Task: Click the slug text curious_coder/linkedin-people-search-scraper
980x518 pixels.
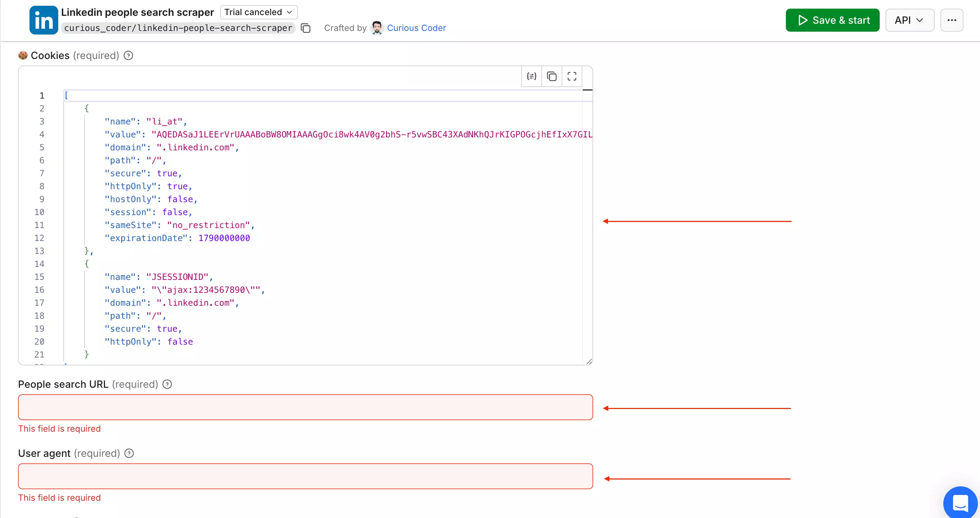Action: pos(178,28)
